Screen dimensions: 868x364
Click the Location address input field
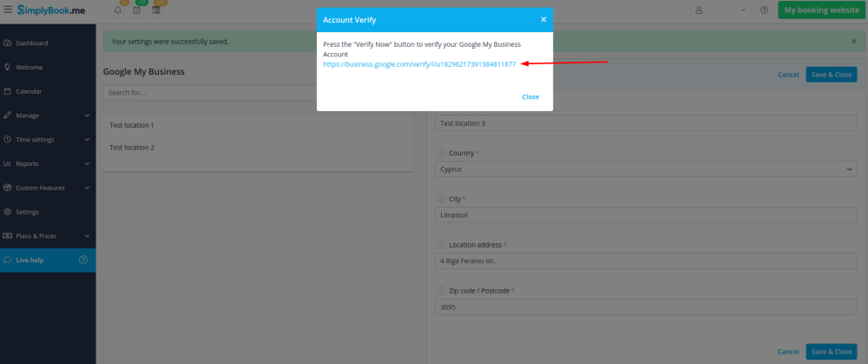(x=645, y=261)
